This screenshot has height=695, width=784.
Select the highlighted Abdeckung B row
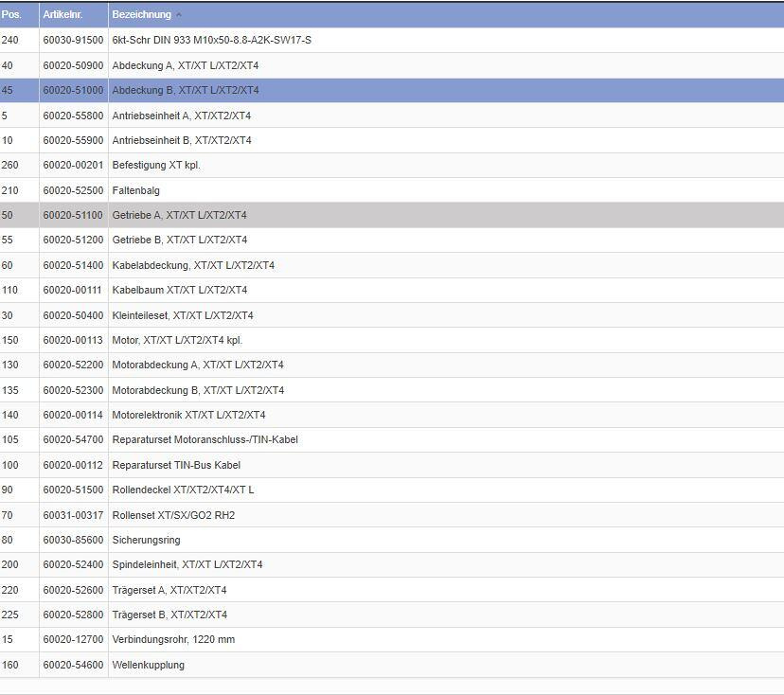pos(185,90)
